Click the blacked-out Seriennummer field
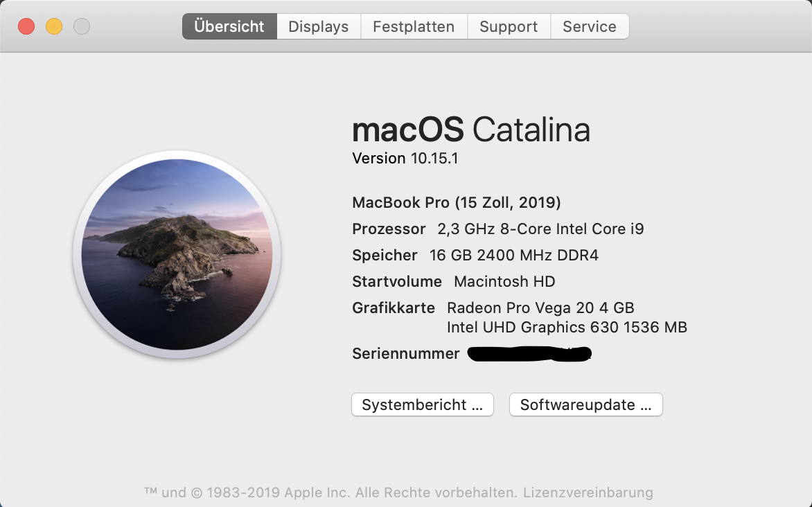The width and height of the screenshot is (812, 507). click(x=529, y=353)
